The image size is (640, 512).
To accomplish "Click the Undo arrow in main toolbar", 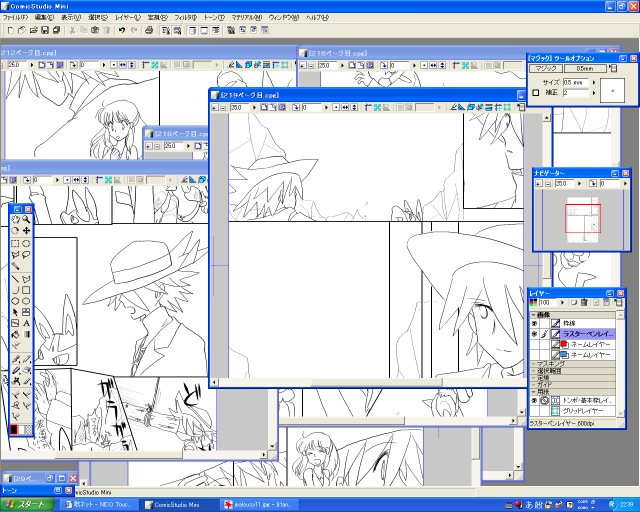I will [121, 31].
